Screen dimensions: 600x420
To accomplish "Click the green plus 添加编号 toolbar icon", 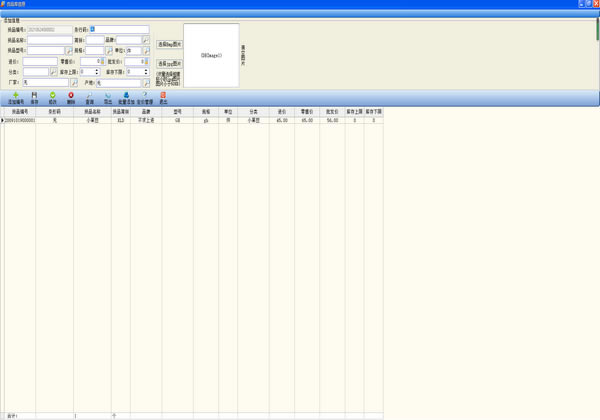I will tap(15, 97).
